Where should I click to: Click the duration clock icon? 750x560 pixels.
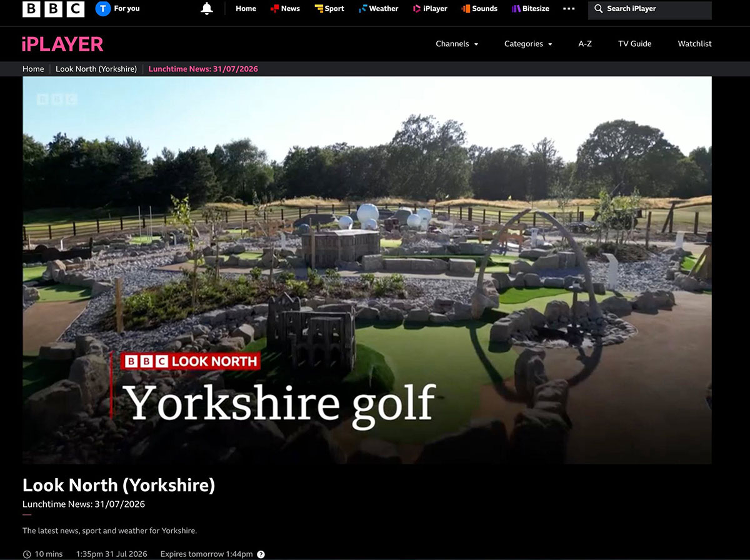[x=27, y=554]
